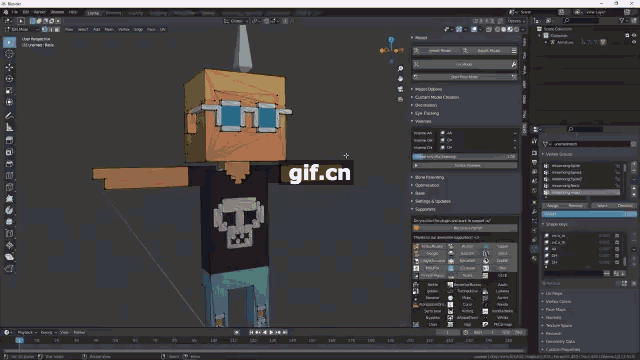The image size is (640, 360).
Task: Click the Play animation button in timeline
Action: pyautogui.click(x=271, y=333)
